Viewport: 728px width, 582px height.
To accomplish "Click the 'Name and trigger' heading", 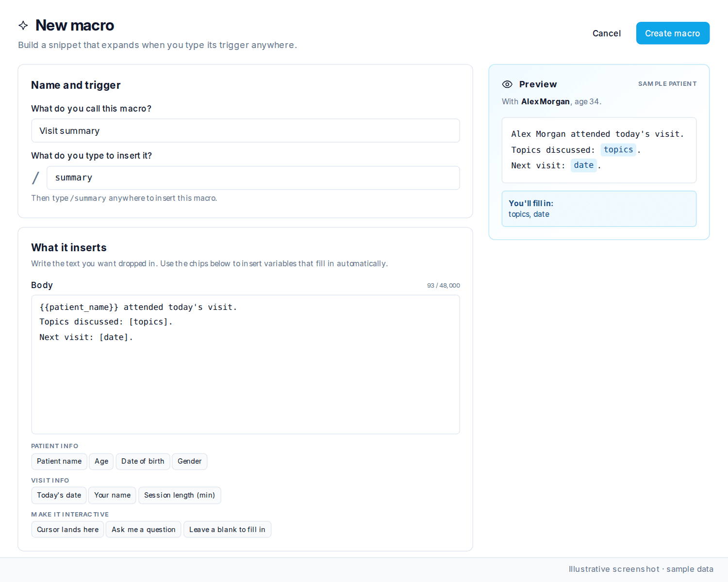I will pos(76,85).
